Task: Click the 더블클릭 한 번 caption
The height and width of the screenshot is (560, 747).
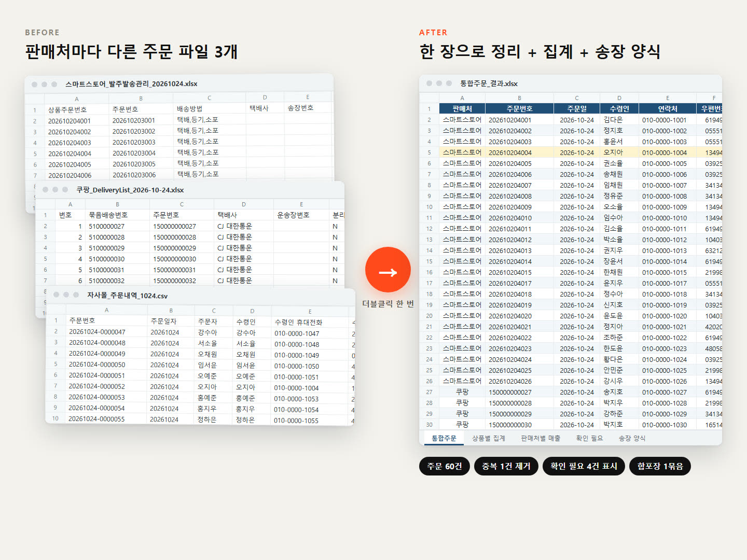Action: 388,304
